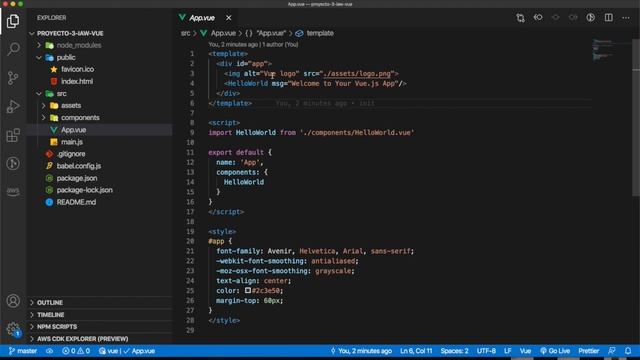Open the Manage gear icon
The width and height of the screenshot is (640, 360).
[13, 329]
